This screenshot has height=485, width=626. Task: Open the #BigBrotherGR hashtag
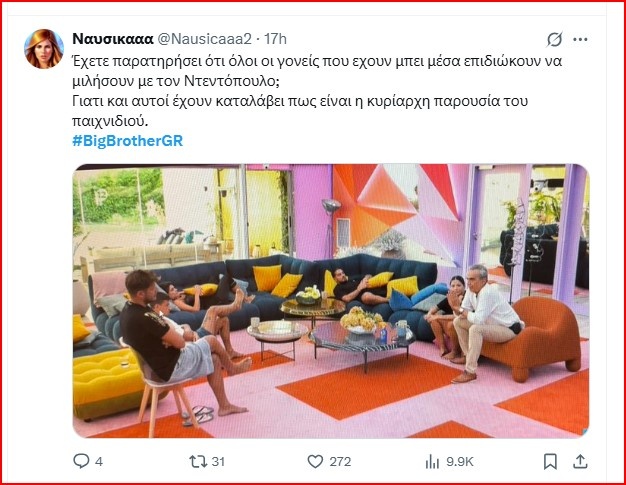tap(128, 141)
